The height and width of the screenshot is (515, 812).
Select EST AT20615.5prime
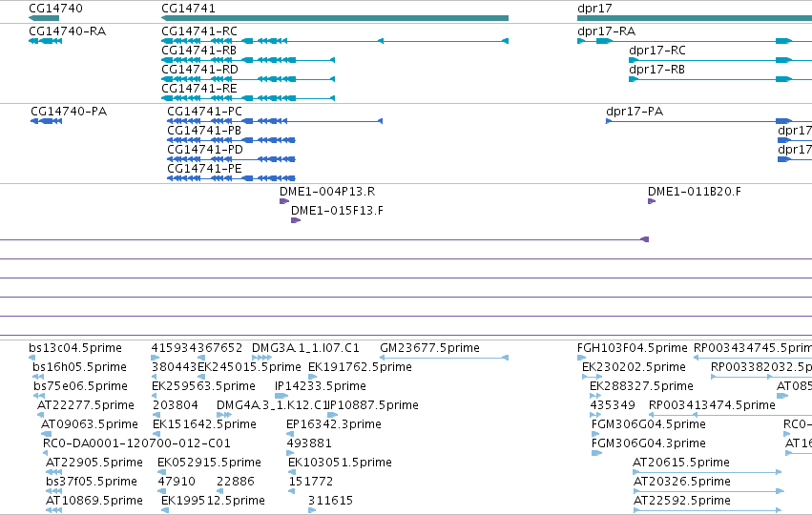click(x=681, y=463)
